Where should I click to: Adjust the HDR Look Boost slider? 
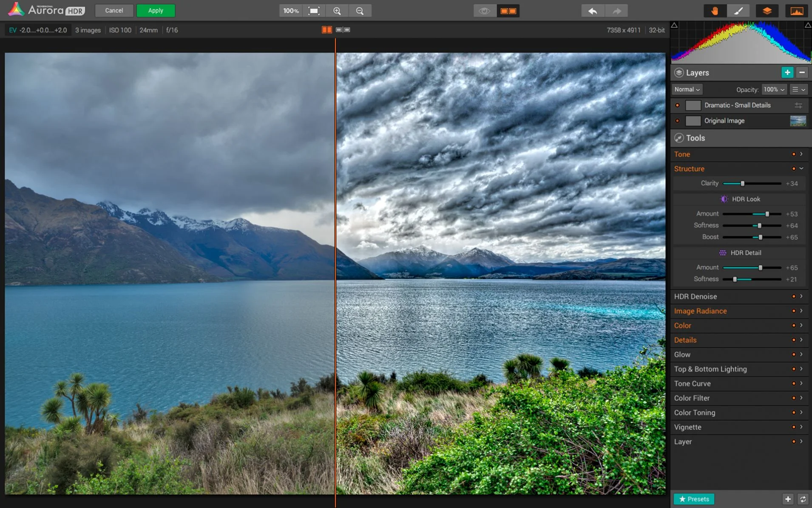[760, 237]
